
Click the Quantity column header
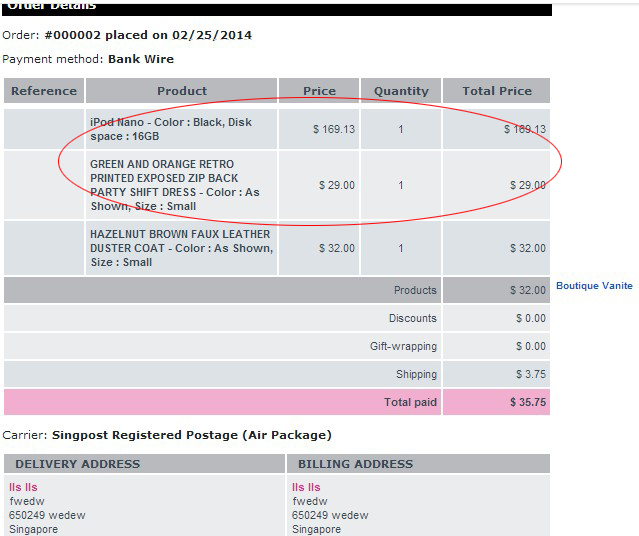pyautogui.click(x=401, y=91)
